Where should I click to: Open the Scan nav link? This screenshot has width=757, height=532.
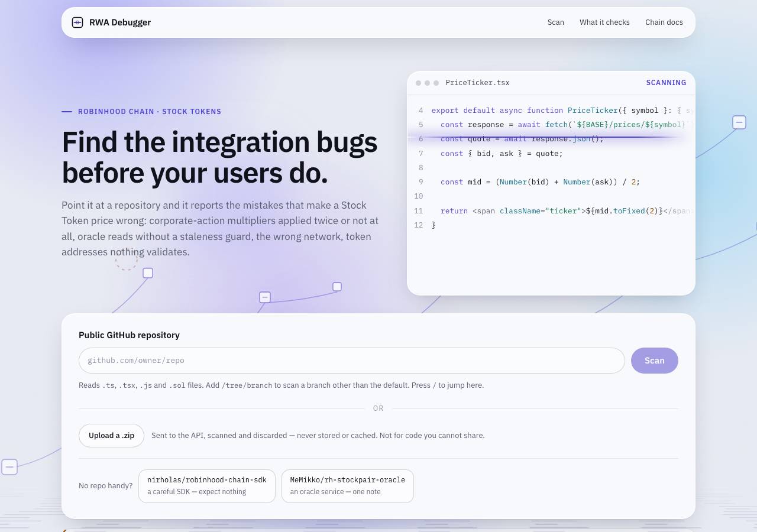coord(556,22)
